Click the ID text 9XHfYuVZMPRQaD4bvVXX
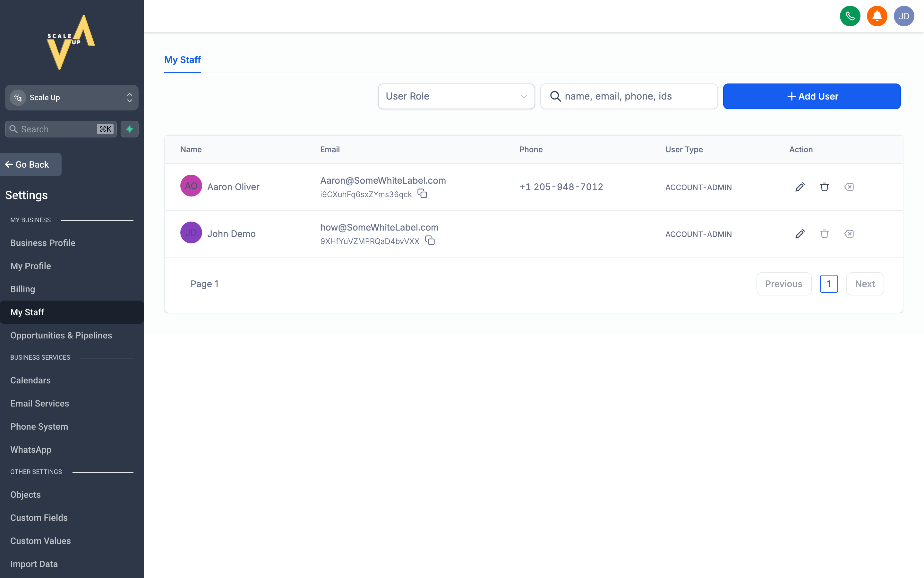 click(370, 241)
